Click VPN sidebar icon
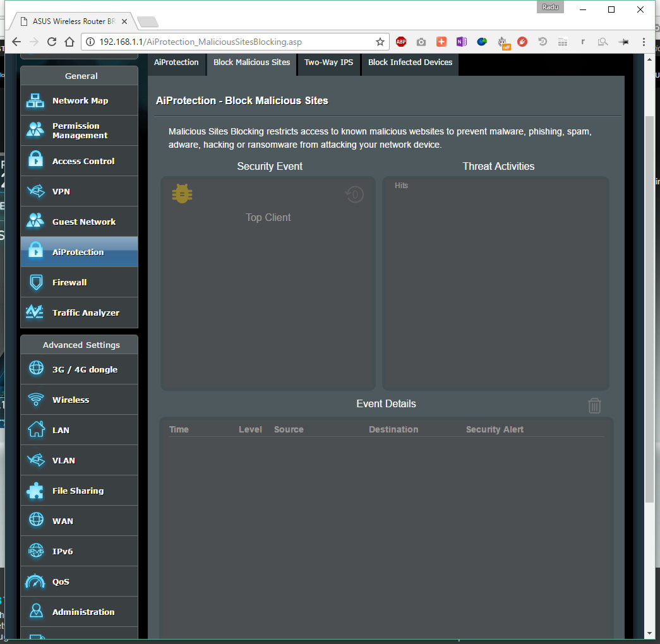This screenshot has width=660, height=644. (35, 191)
